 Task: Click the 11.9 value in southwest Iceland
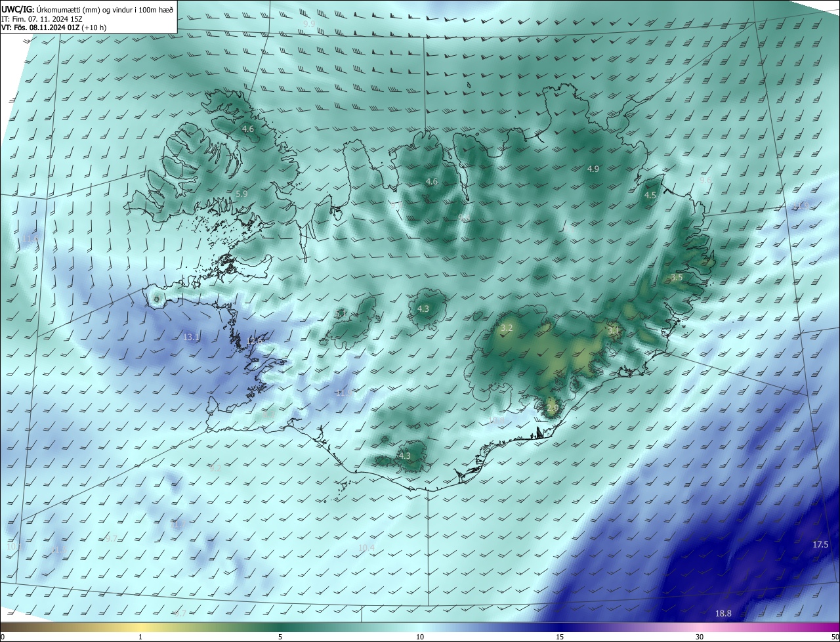pyautogui.click(x=343, y=393)
